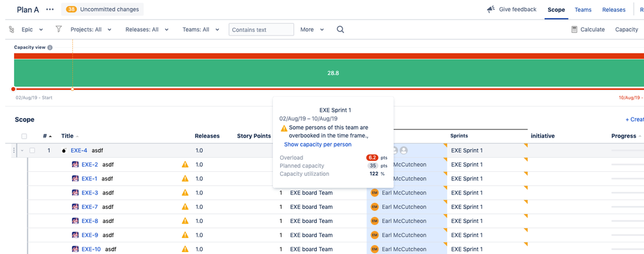Image resolution: width=644 pixels, height=254 pixels.
Task: Click the issue type icon of EXE-7
Action: 75,207
